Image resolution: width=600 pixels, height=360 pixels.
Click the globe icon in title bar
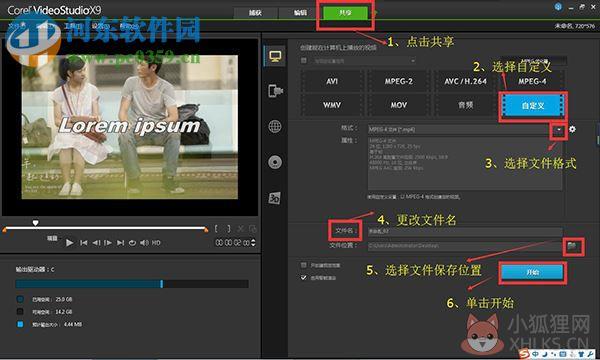pos(558,7)
